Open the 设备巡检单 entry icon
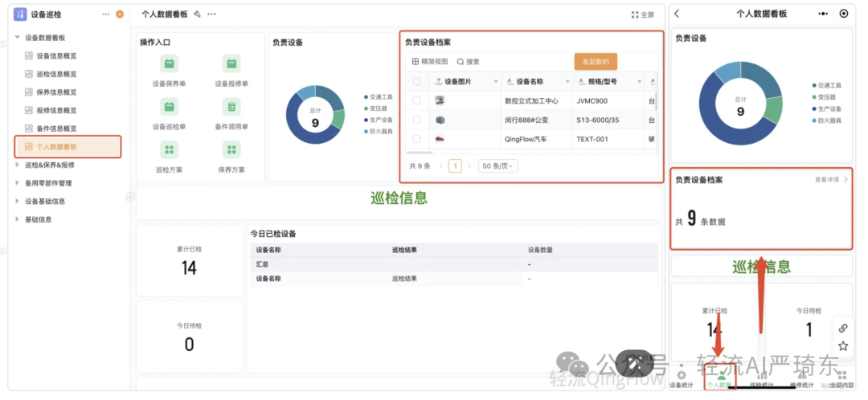 point(169,106)
